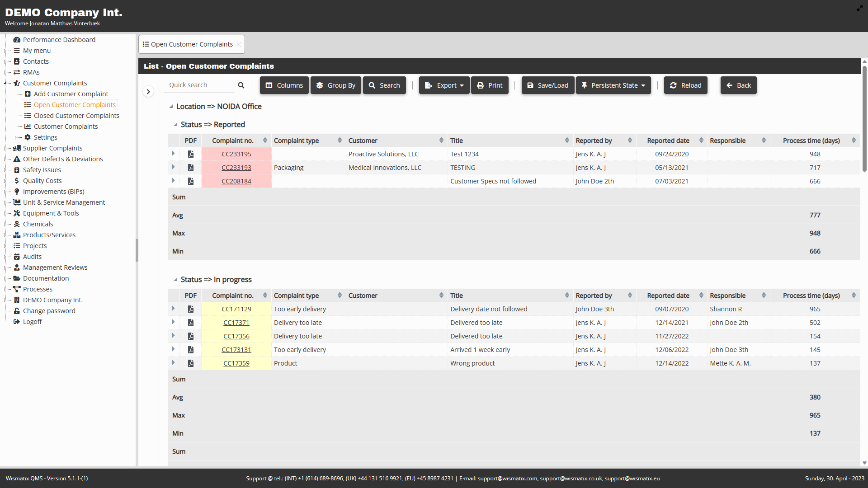
Task: Open Add Customer Complaint menu item
Action: pyautogui.click(x=71, y=94)
